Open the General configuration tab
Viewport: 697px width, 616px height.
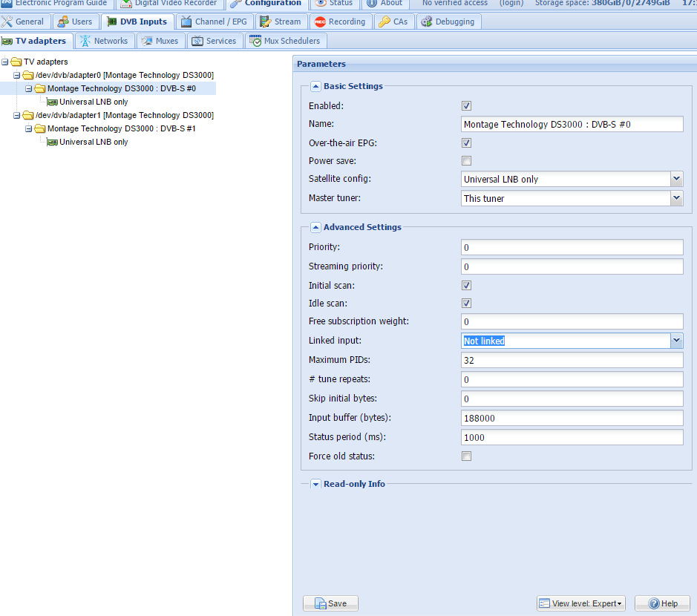click(x=24, y=22)
